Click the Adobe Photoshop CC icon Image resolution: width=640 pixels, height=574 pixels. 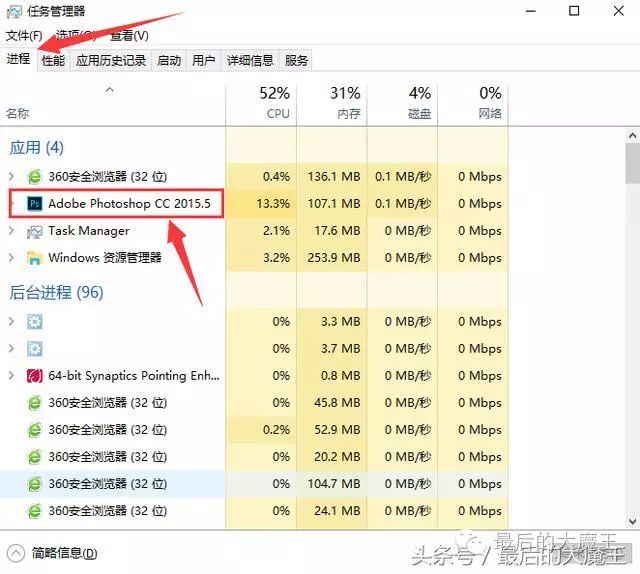35,204
